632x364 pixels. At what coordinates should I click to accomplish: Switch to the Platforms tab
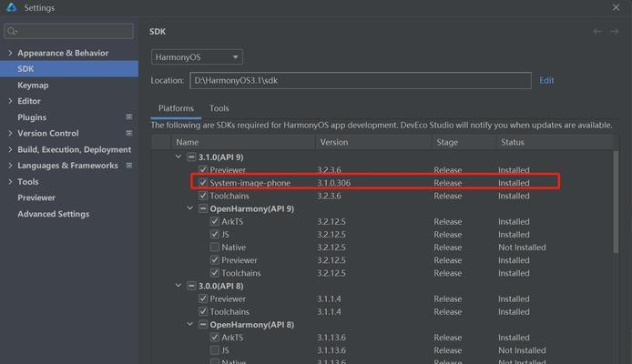176,108
